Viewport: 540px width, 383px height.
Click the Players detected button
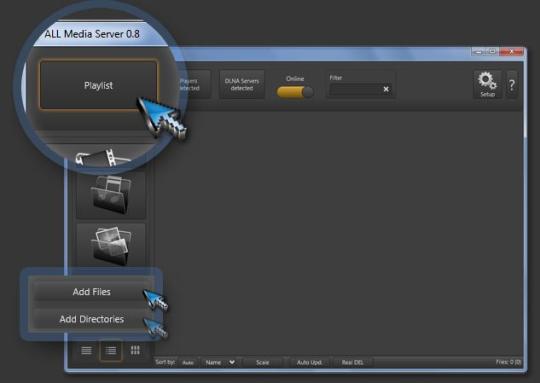tap(194, 84)
